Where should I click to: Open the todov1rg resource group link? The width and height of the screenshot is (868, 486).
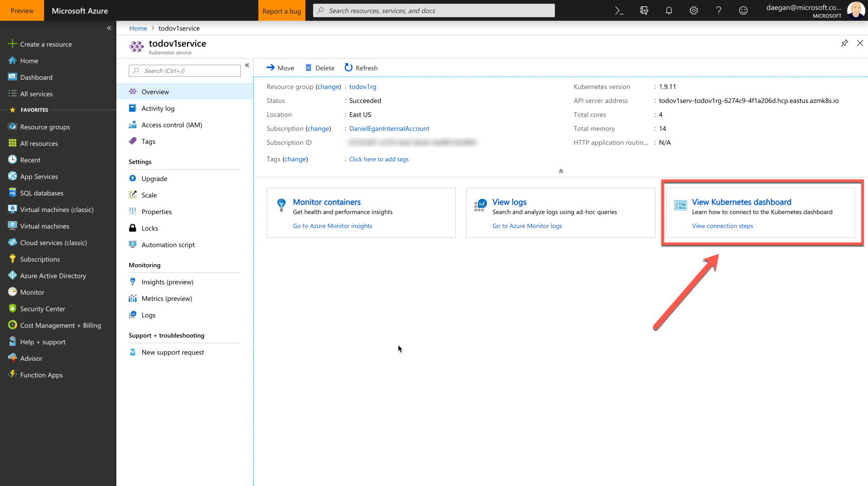point(363,86)
